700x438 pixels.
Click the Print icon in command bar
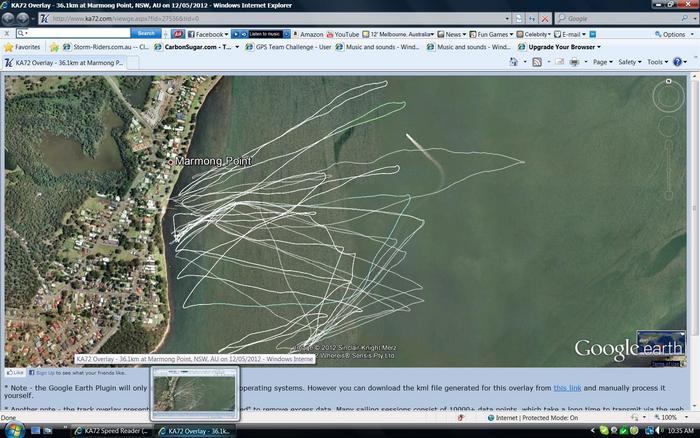(574, 62)
